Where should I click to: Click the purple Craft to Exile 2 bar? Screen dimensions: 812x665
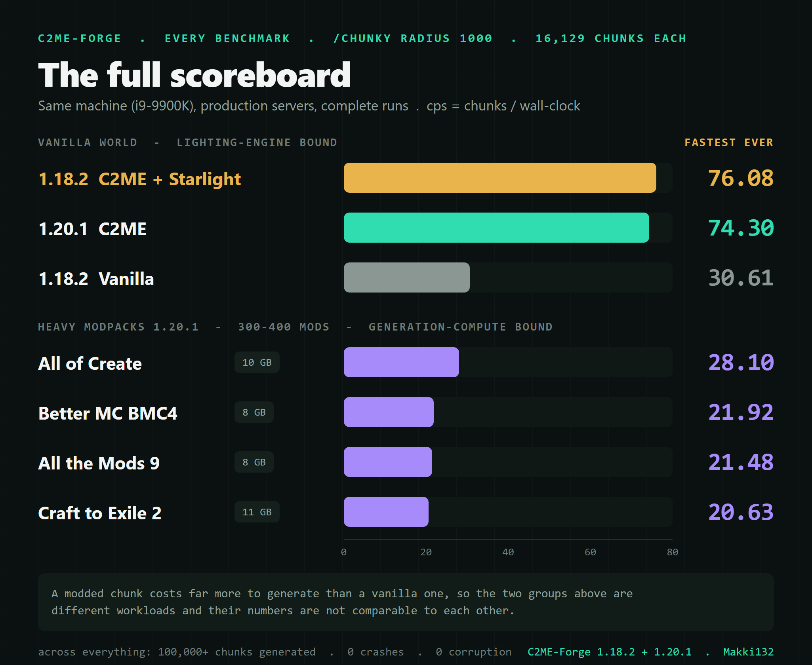click(x=386, y=512)
